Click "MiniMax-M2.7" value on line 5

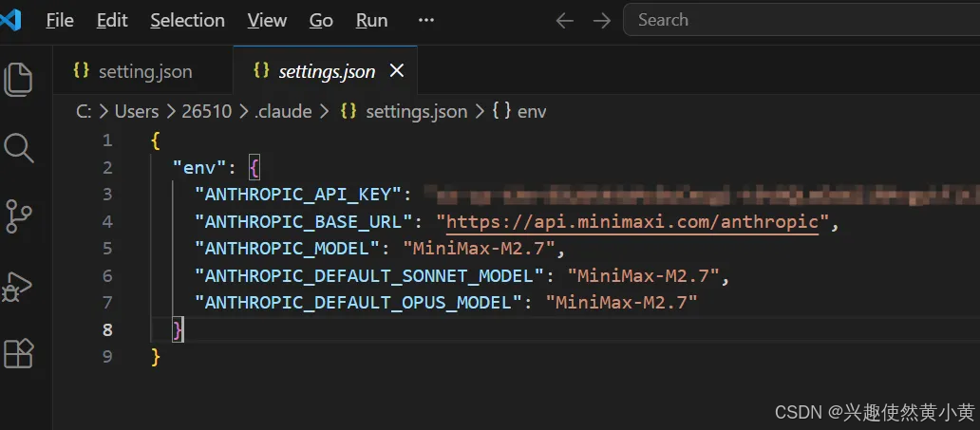479,249
